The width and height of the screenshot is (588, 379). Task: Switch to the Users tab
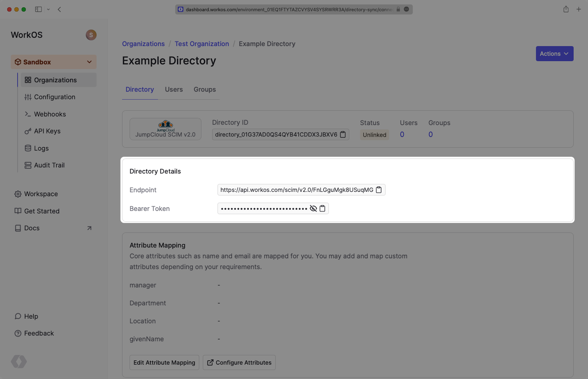(x=174, y=89)
